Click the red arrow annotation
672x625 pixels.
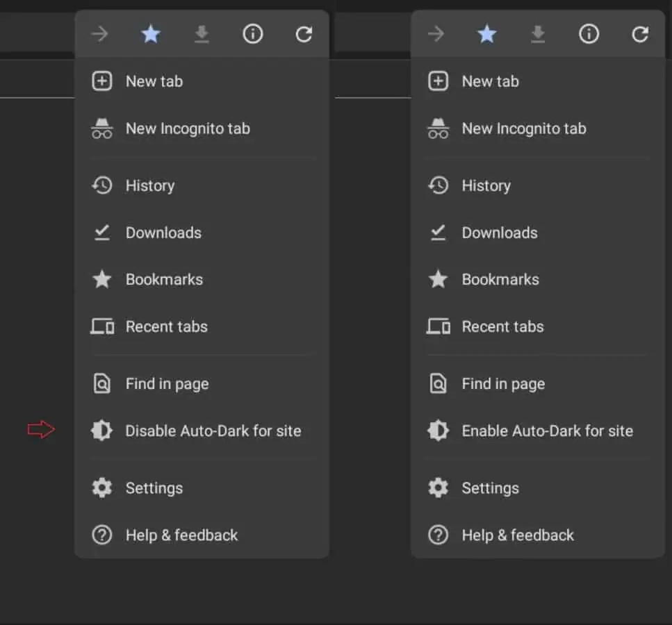coord(41,429)
